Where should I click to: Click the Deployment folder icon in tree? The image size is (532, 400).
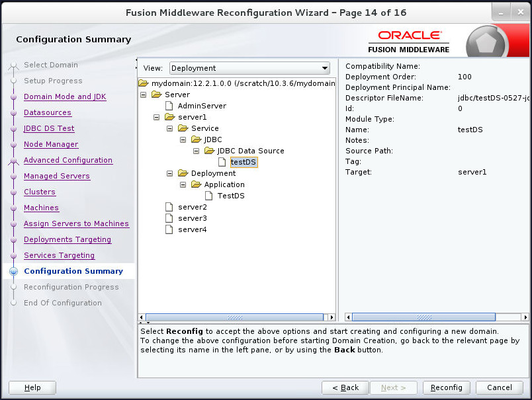tap(183, 173)
